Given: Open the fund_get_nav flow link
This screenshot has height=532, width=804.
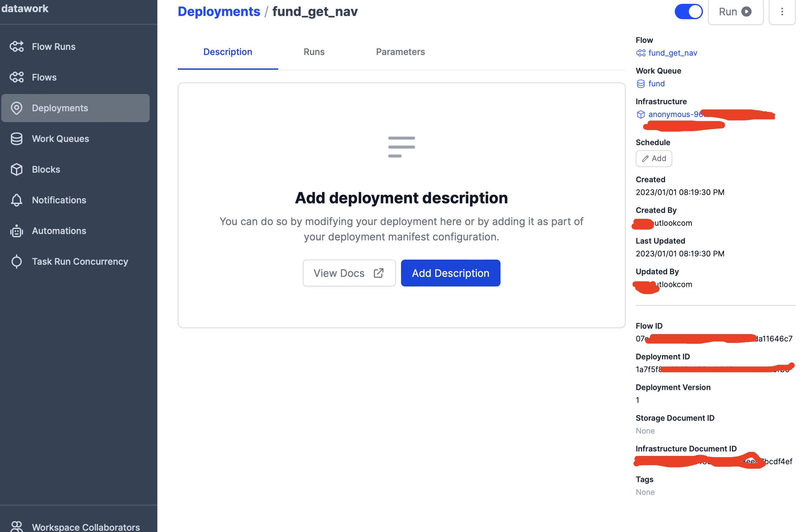Looking at the screenshot, I should 672,53.
